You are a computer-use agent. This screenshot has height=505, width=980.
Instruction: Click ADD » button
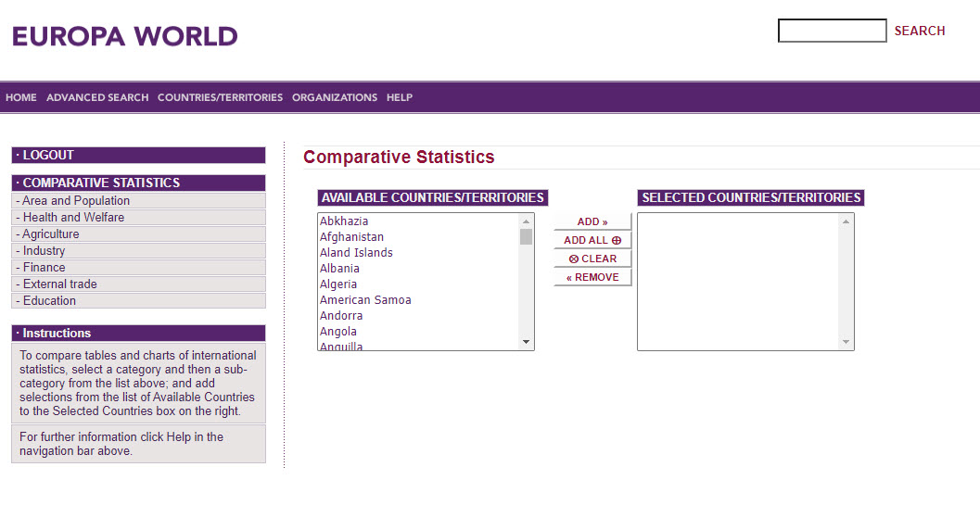(592, 221)
